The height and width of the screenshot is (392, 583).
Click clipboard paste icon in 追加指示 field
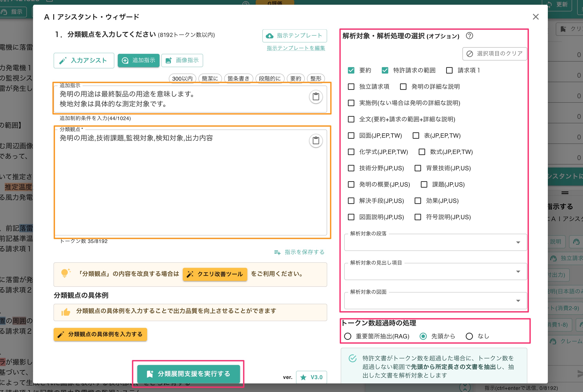[x=316, y=96]
